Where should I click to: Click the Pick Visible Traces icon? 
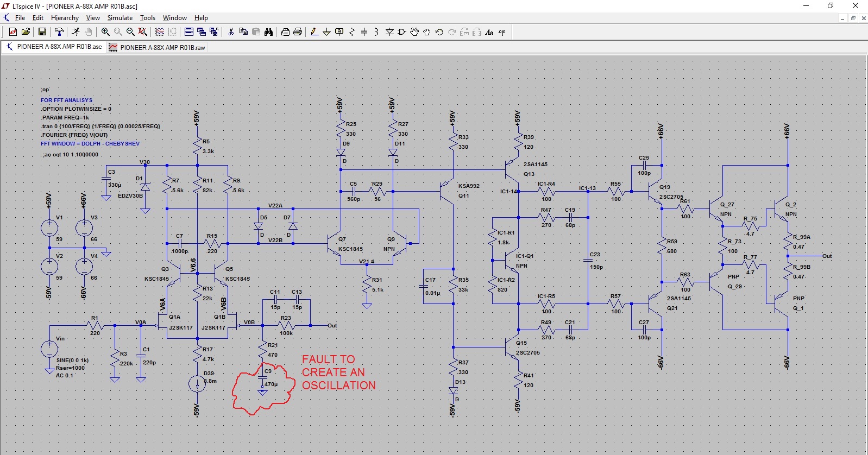tap(160, 32)
